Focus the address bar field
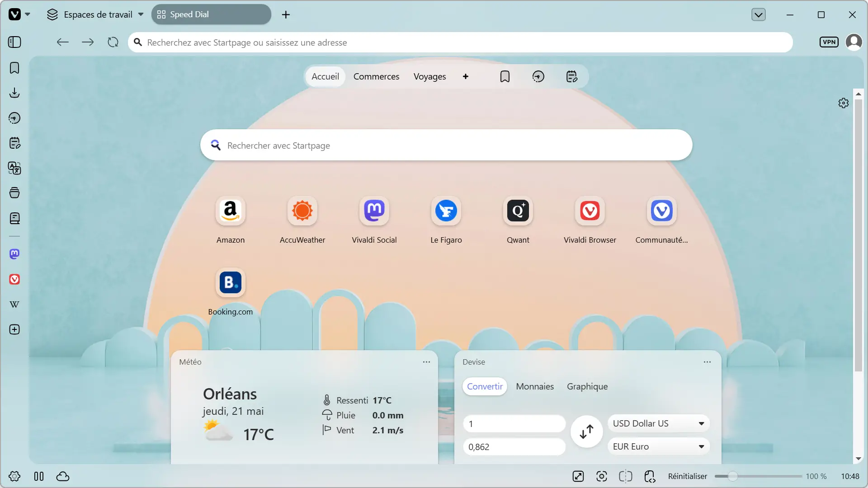868x488 pixels. click(x=460, y=42)
